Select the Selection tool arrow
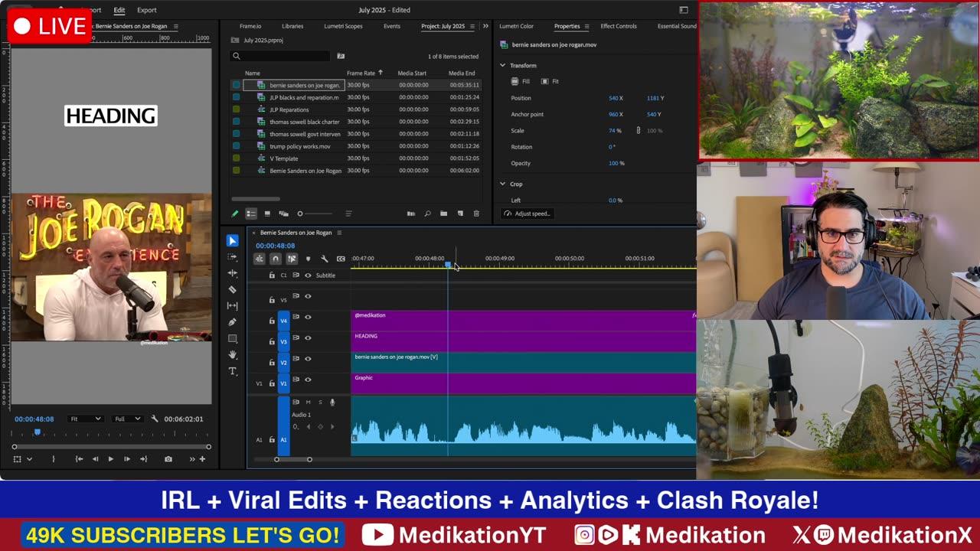The width and height of the screenshot is (980, 551). coord(233,240)
